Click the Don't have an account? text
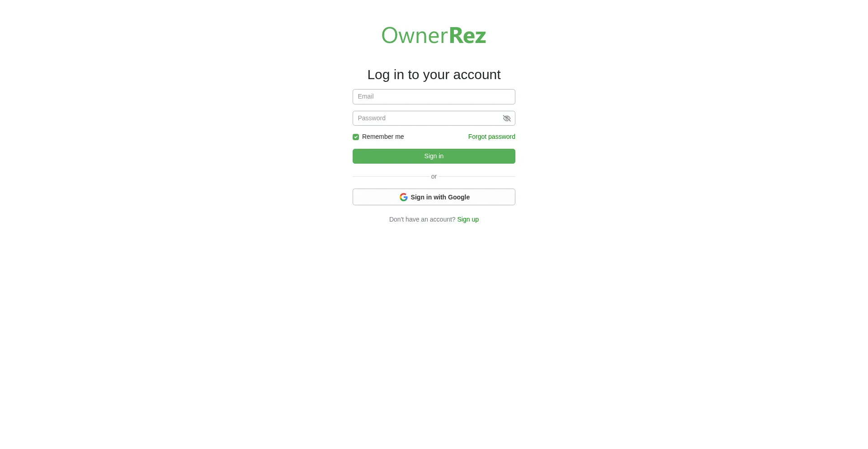 point(422,219)
